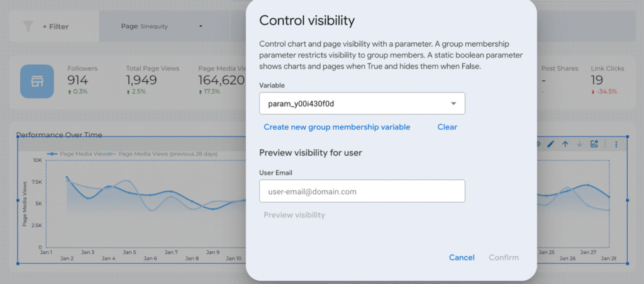The height and width of the screenshot is (284, 644).
Task: Click Create new group membership variable
Action: tap(336, 127)
